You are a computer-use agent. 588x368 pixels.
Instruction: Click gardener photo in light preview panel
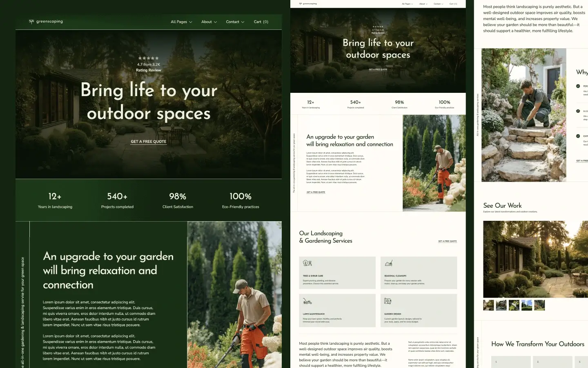point(434,163)
